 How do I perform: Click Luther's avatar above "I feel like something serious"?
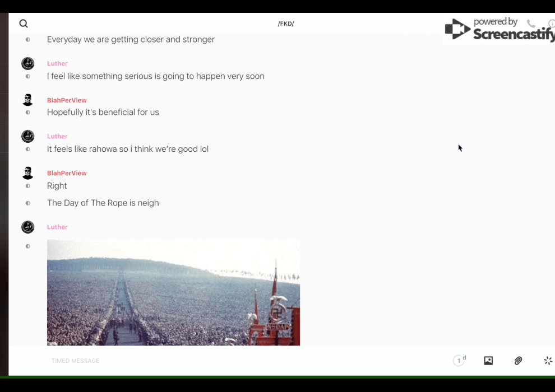click(27, 63)
